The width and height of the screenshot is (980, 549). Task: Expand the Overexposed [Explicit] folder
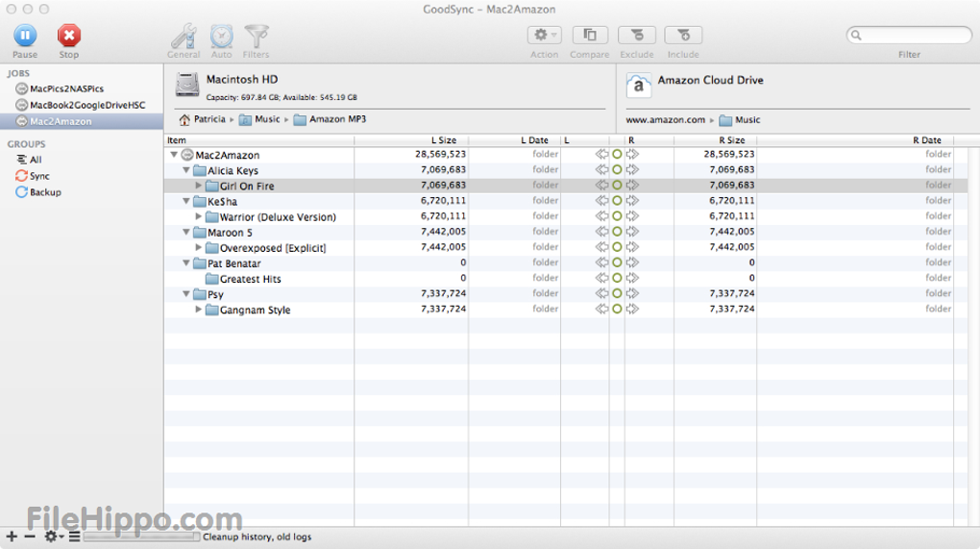[x=198, y=247]
